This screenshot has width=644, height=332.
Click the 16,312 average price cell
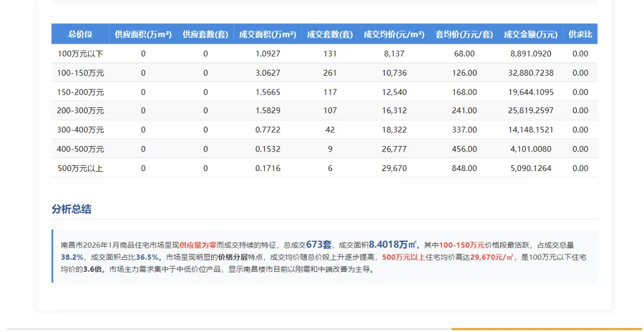click(x=394, y=111)
